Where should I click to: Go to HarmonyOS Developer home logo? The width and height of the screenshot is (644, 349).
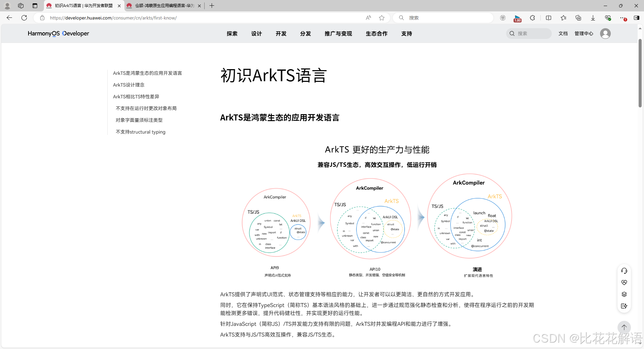coord(58,34)
